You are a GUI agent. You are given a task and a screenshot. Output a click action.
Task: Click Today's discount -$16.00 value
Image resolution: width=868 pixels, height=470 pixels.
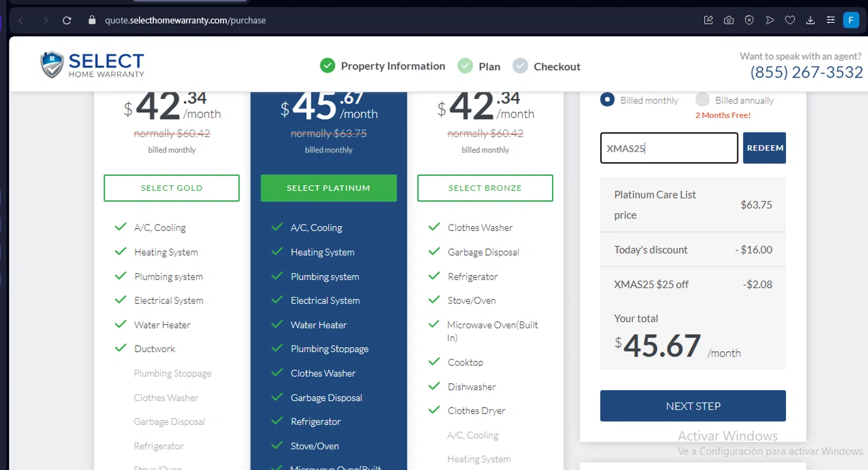tap(753, 250)
